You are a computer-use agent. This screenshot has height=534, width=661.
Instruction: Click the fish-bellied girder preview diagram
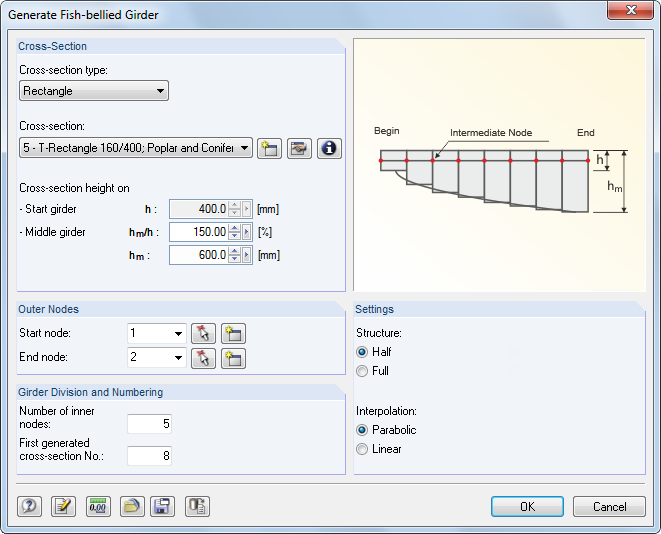click(x=500, y=165)
